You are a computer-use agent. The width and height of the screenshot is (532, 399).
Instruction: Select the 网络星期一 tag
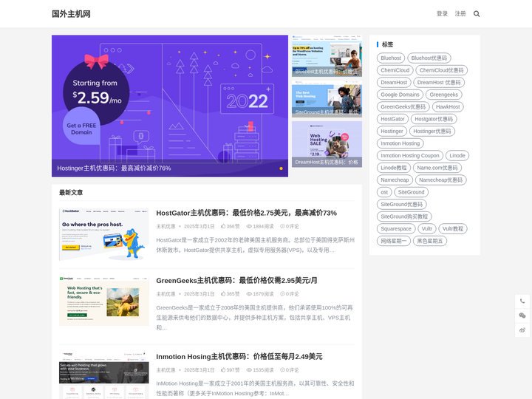tap(394, 241)
